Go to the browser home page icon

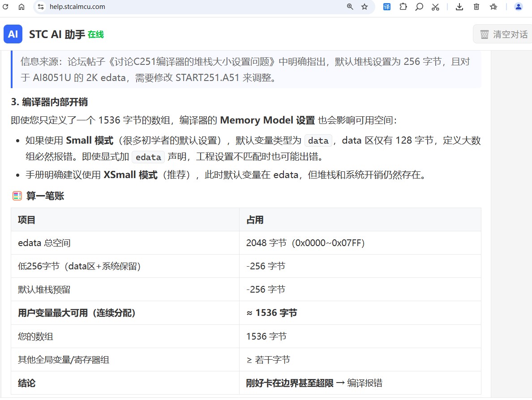(x=21, y=7)
